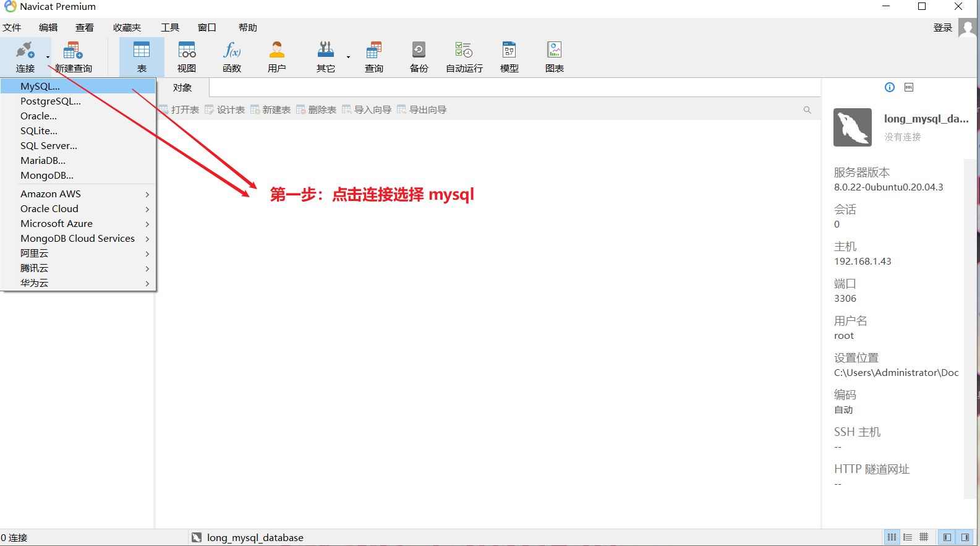Open the 帮助 (Help) menu
980x546 pixels.
tap(248, 28)
